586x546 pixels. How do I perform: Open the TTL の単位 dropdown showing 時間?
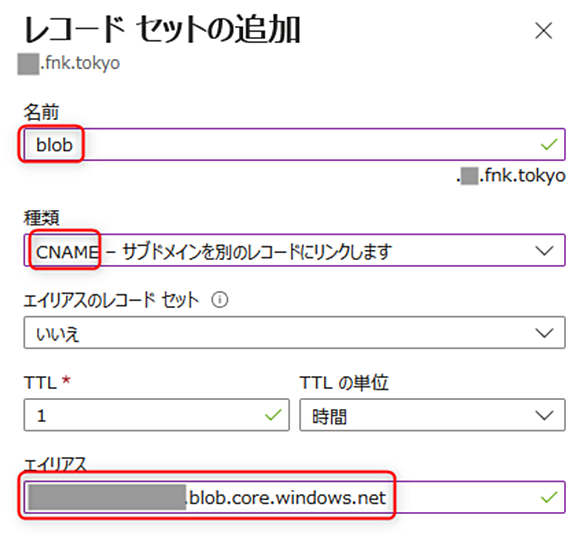432,415
